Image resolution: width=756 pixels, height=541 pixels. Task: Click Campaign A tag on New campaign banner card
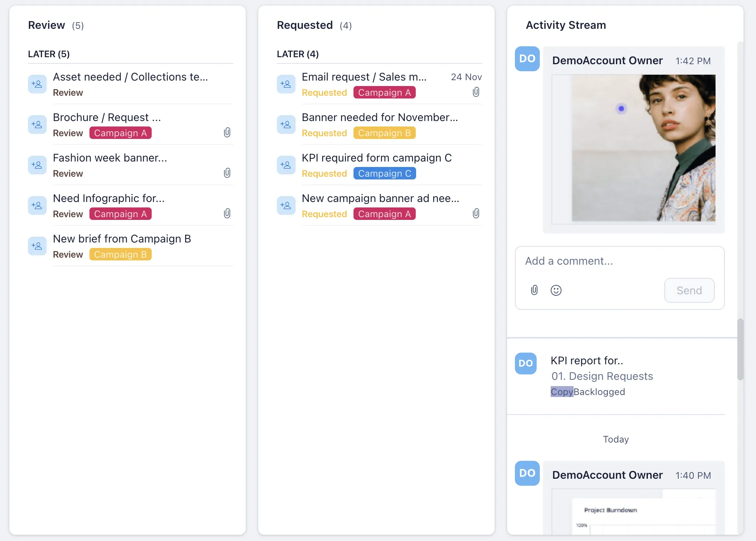coord(385,214)
